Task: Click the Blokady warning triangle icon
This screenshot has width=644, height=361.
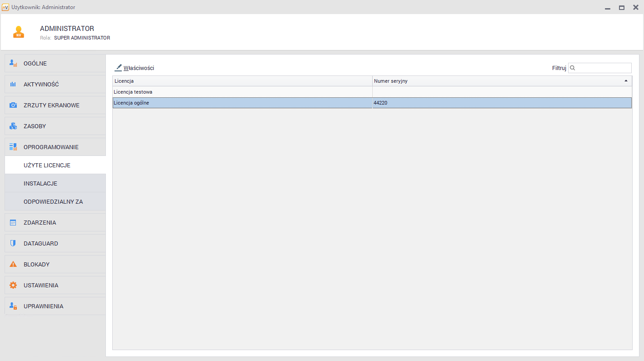Action: tap(13, 265)
